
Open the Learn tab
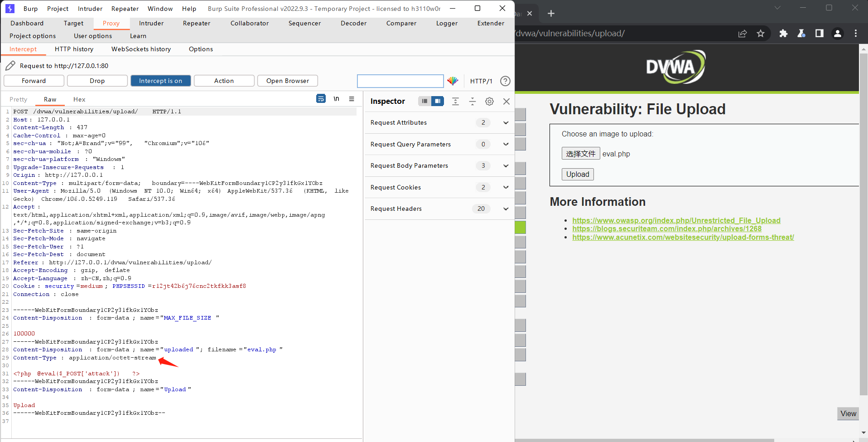click(x=138, y=36)
